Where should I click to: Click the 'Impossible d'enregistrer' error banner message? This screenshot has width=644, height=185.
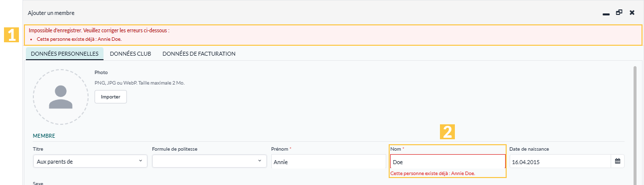click(99, 30)
